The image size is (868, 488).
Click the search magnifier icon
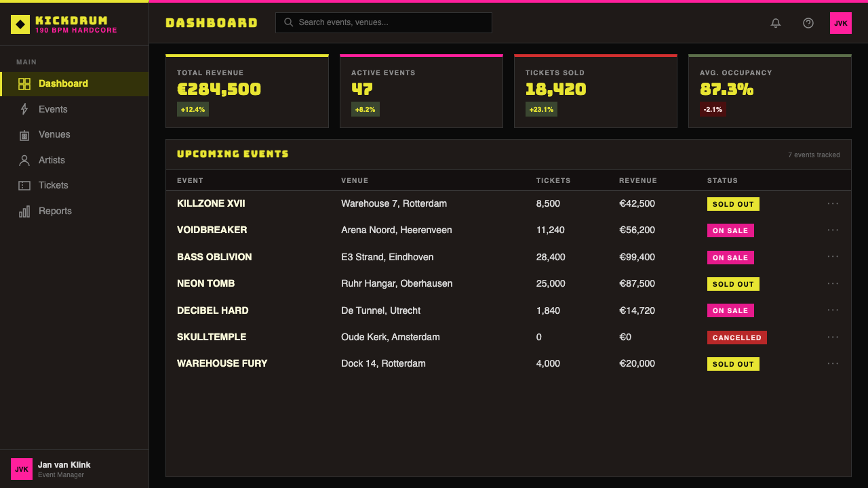(288, 22)
